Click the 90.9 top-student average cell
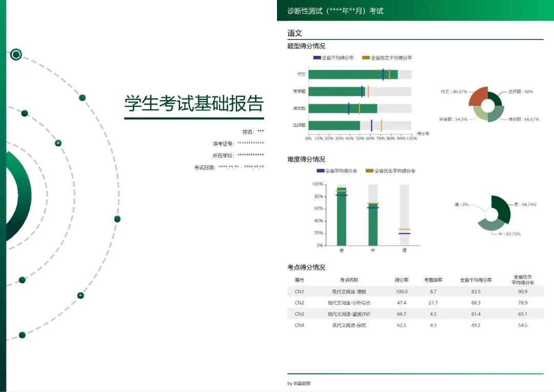Image resolution: width=554 pixels, height=392 pixels. (x=523, y=291)
